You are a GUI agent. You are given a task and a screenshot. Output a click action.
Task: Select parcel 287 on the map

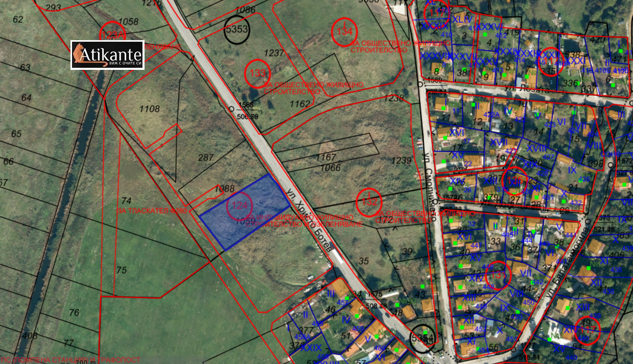(x=206, y=157)
